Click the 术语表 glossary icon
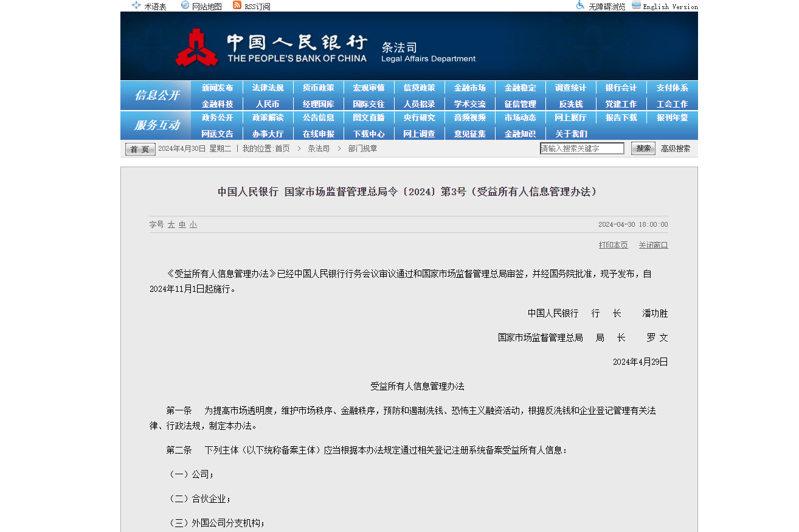799x532 pixels. point(136,5)
